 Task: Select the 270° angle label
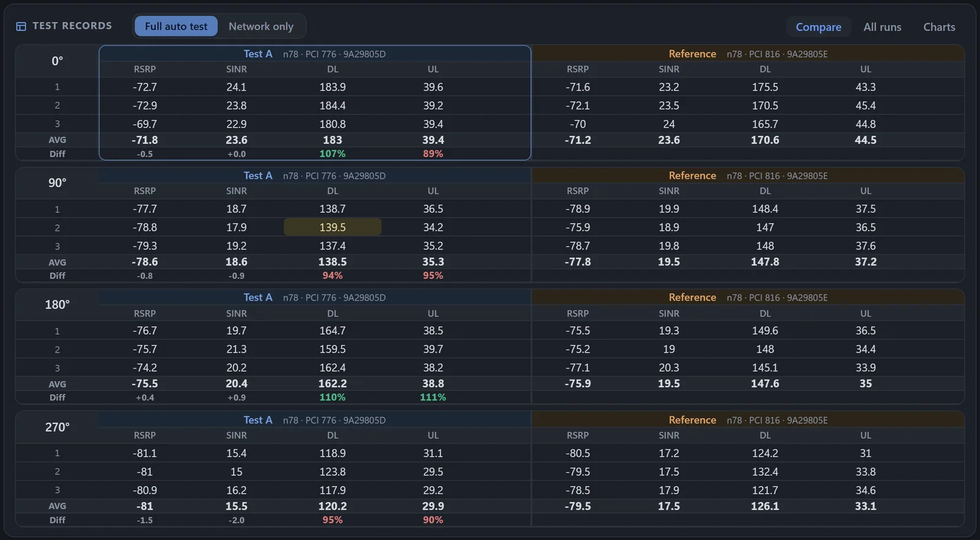(x=57, y=427)
